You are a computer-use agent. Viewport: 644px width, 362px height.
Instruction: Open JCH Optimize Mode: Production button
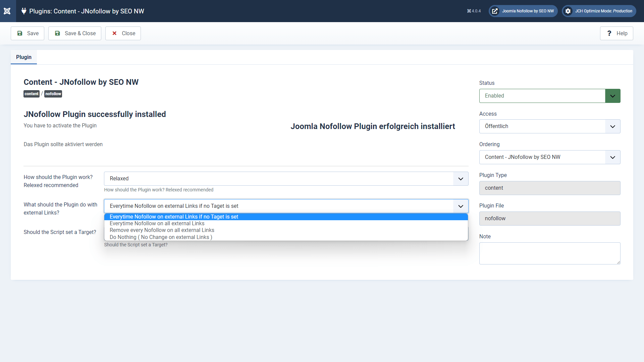tap(599, 11)
